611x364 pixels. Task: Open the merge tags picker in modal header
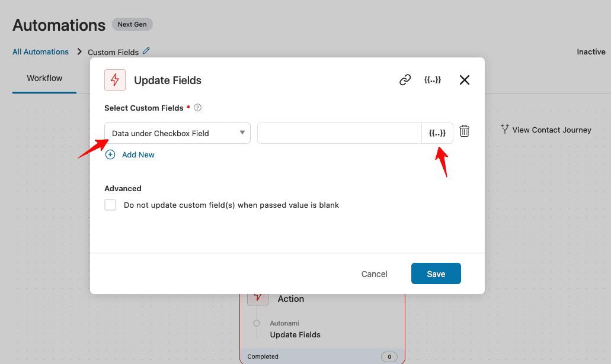tap(433, 79)
